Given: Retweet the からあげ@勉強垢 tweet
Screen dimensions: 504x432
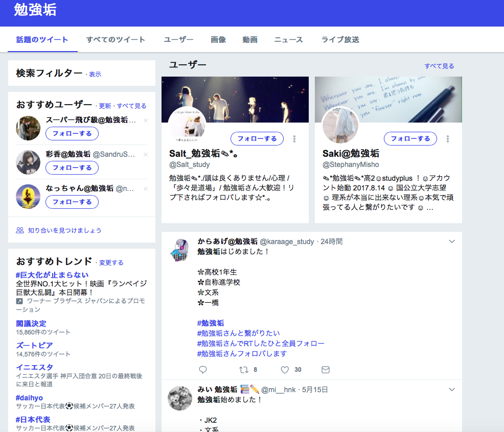Looking at the screenshot, I should [244, 370].
